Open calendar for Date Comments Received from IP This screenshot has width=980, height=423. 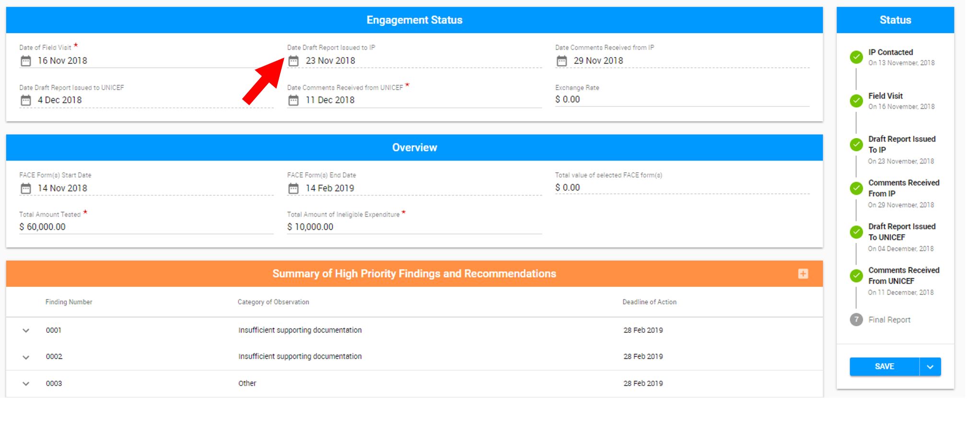(x=562, y=61)
